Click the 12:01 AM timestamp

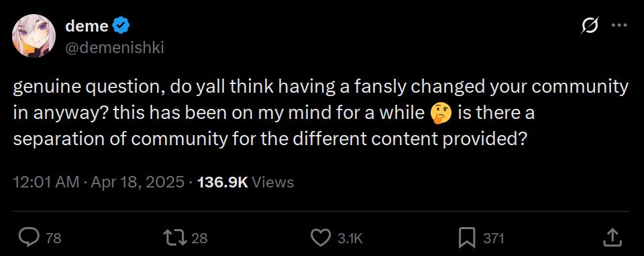coord(46,182)
